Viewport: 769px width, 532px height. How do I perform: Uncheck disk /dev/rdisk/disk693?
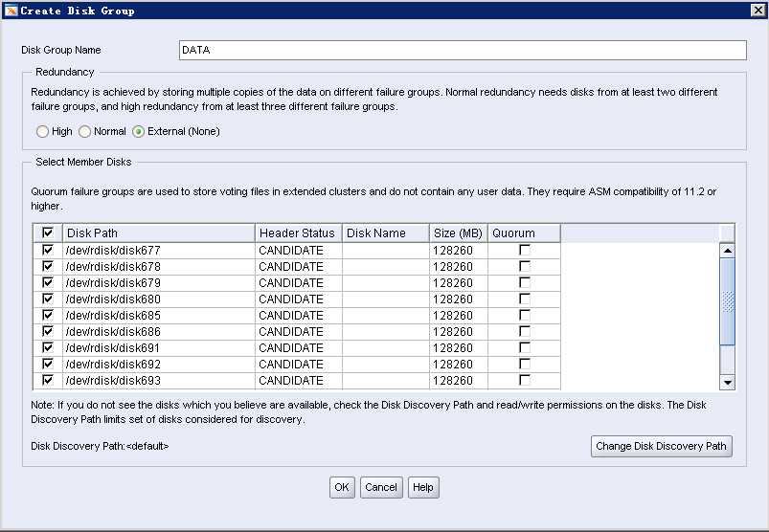(48, 380)
